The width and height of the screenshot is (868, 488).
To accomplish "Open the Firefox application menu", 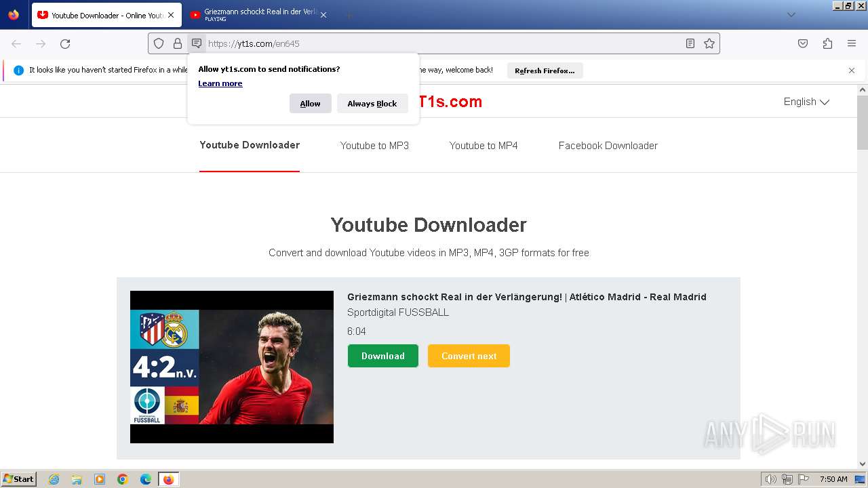I will 852,43.
